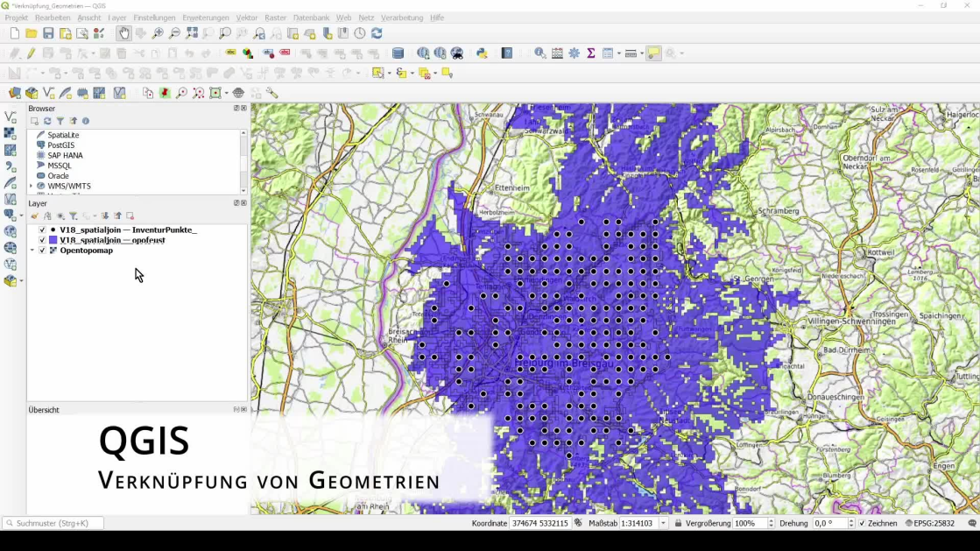The image size is (980, 551).
Task: Open the Raster menu
Action: tap(275, 18)
